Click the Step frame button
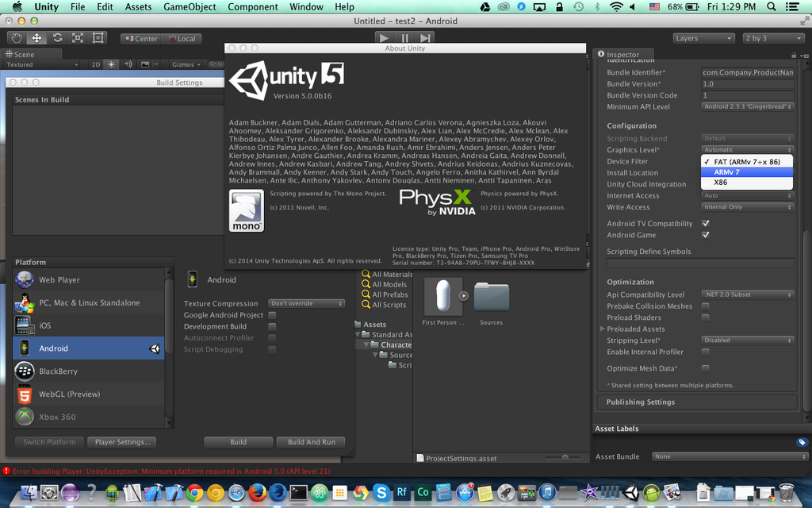 pyautogui.click(x=425, y=38)
